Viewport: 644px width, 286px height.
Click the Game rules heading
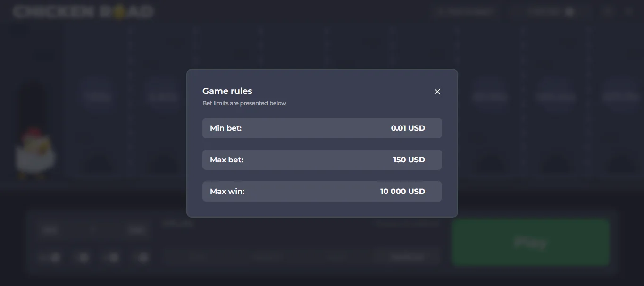[x=227, y=91]
